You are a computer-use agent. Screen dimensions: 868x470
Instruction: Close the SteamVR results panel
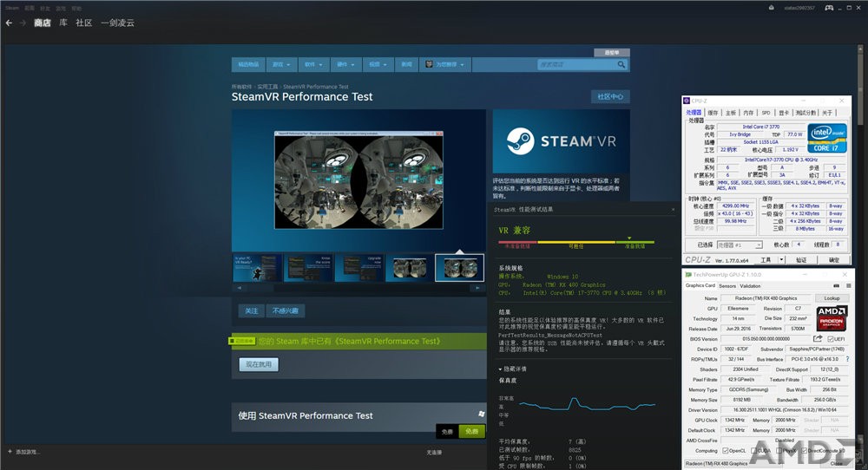(x=673, y=210)
